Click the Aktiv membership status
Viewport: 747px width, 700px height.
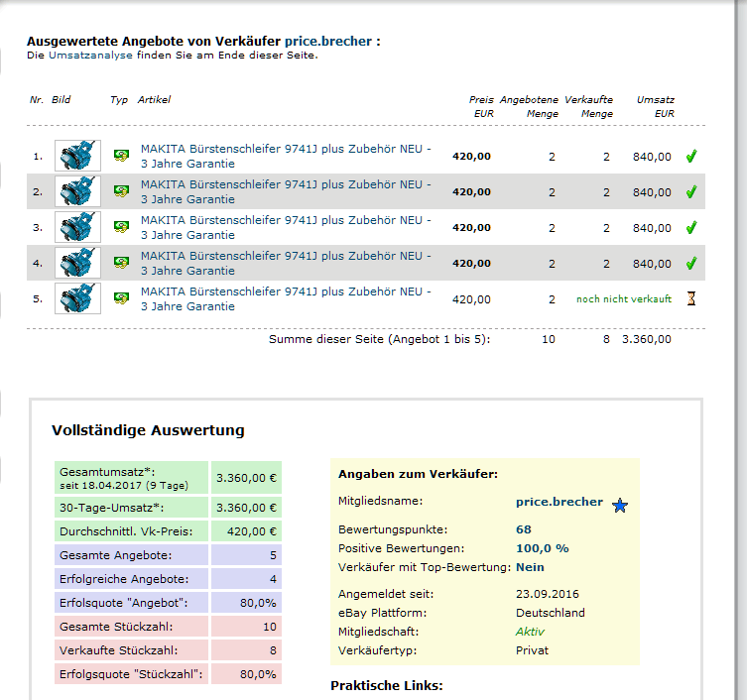coord(530,632)
